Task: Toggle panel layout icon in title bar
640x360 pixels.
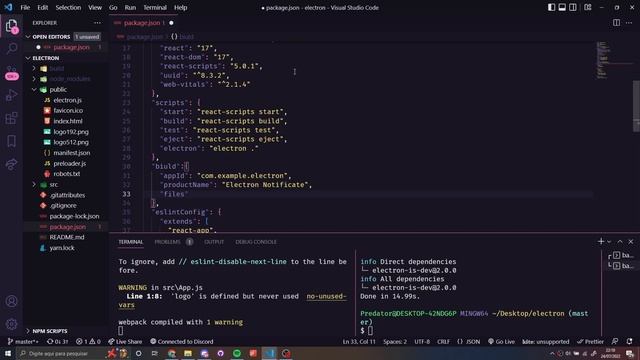Action: [562, 7]
